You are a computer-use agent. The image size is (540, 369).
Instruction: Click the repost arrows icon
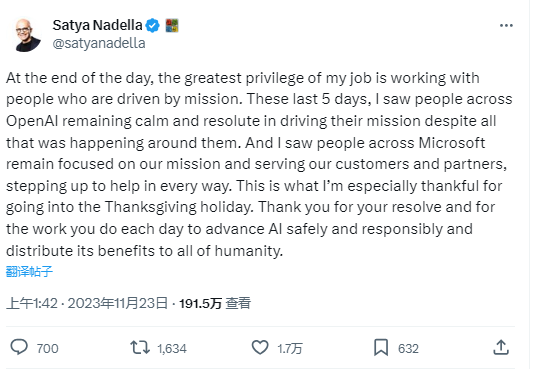(140, 347)
